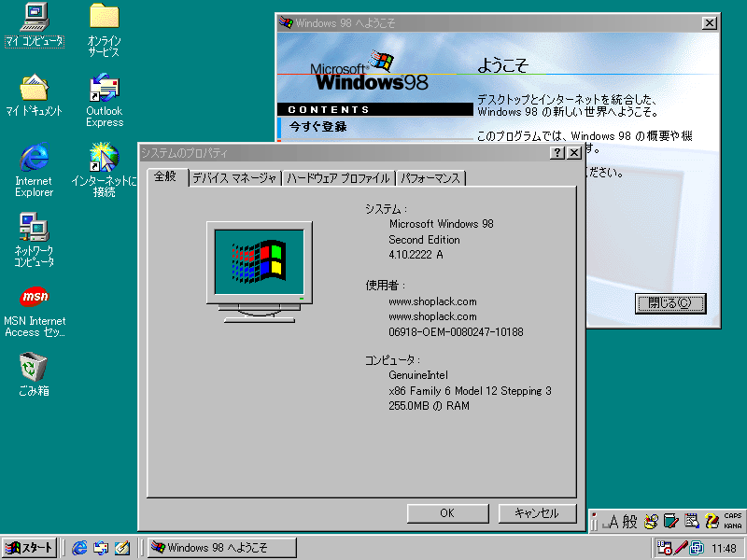Viewport: 747px width, 560px height.
Task: Open the スタート menu button
Action: (x=29, y=548)
